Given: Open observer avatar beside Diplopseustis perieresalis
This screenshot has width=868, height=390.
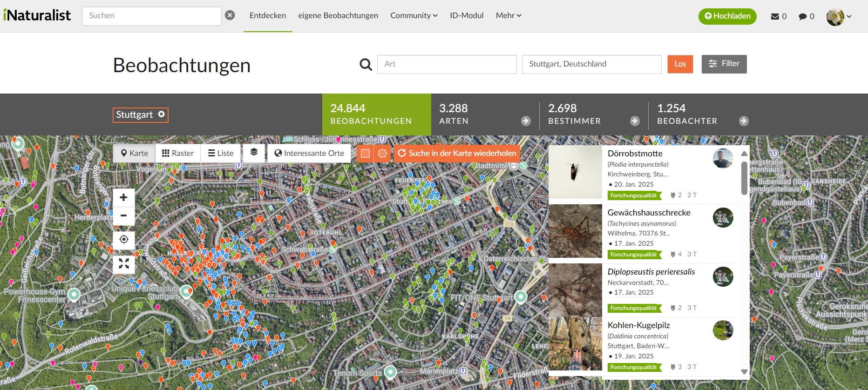Looking at the screenshot, I should tap(723, 277).
